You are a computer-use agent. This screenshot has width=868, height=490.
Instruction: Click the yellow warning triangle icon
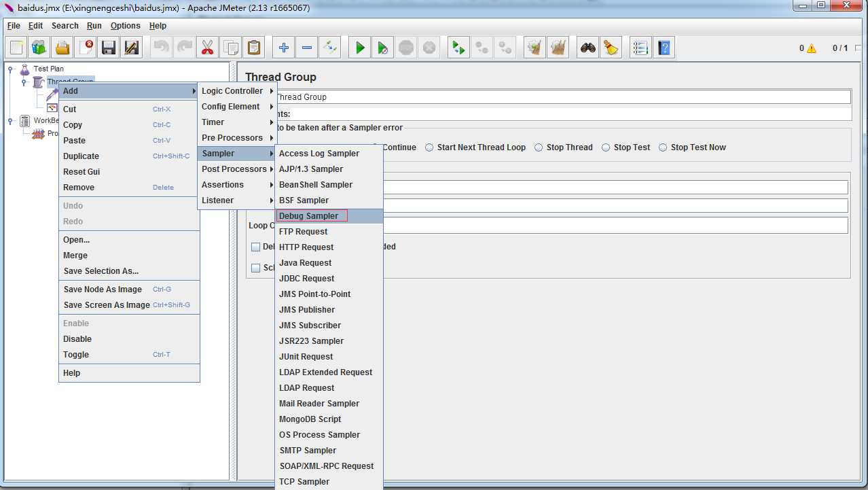click(x=812, y=48)
